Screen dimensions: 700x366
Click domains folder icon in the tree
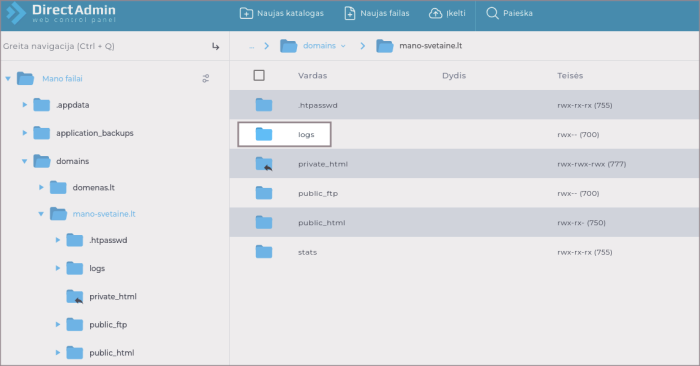[42, 161]
